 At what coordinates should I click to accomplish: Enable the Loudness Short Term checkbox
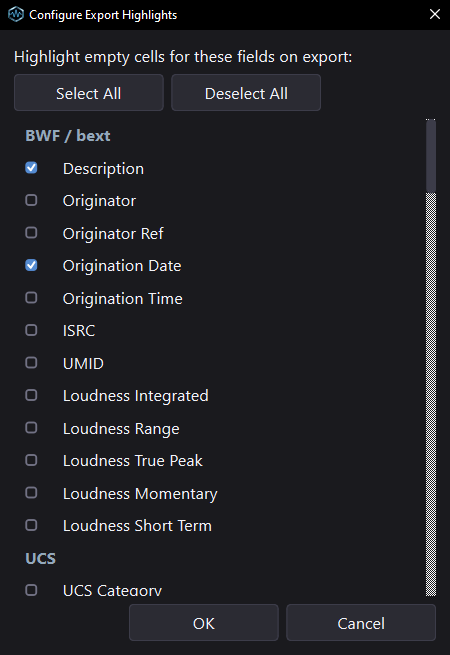pyautogui.click(x=31, y=525)
